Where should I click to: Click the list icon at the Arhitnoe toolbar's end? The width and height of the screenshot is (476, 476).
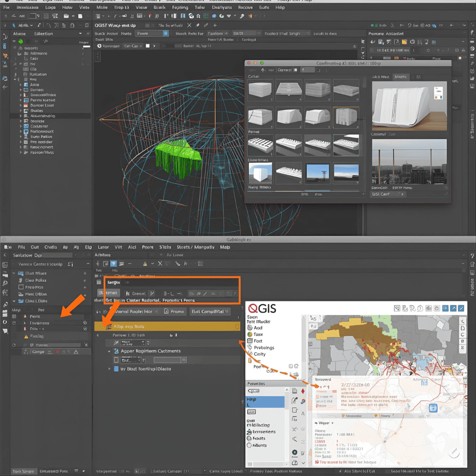[x=201, y=264]
